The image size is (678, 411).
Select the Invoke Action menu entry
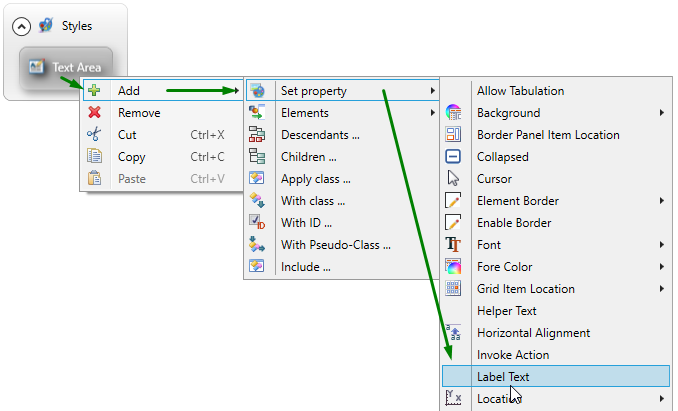(x=512, y=355)
